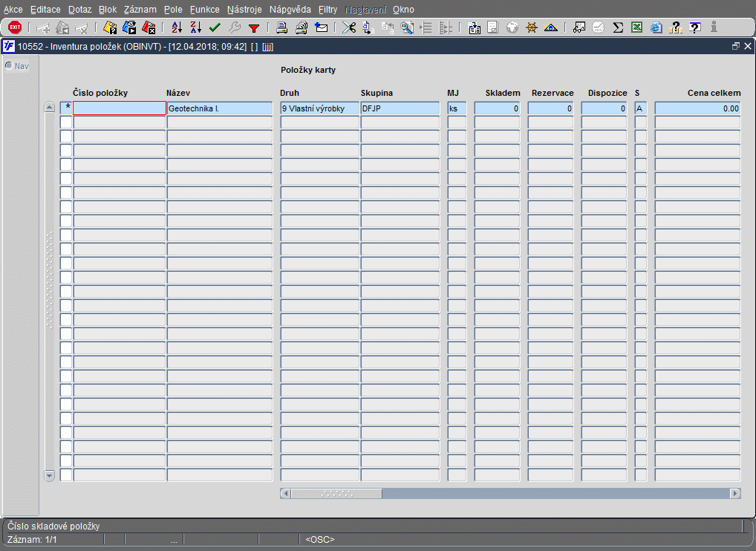Click the Rezervace value 0 cell
The width and height of the screenshot is (756, 551).
(550, 108)
